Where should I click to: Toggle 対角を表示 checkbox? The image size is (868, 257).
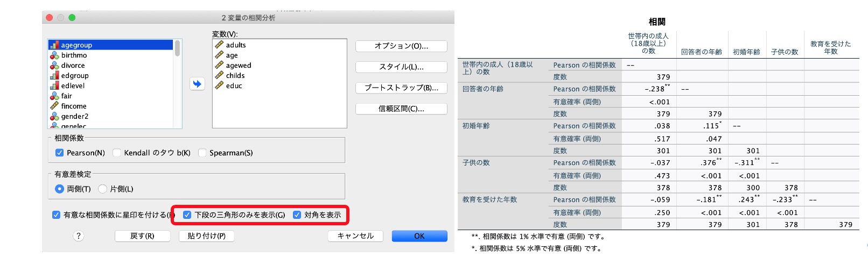pyautogui.click(x=297, y=215)
